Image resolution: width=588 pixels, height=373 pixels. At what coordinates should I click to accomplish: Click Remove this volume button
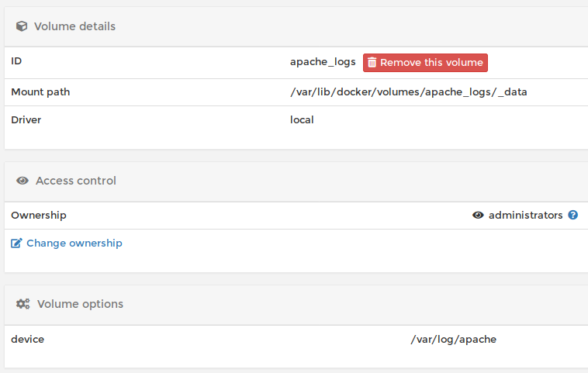pyautogui.click(x=425, y=63)
